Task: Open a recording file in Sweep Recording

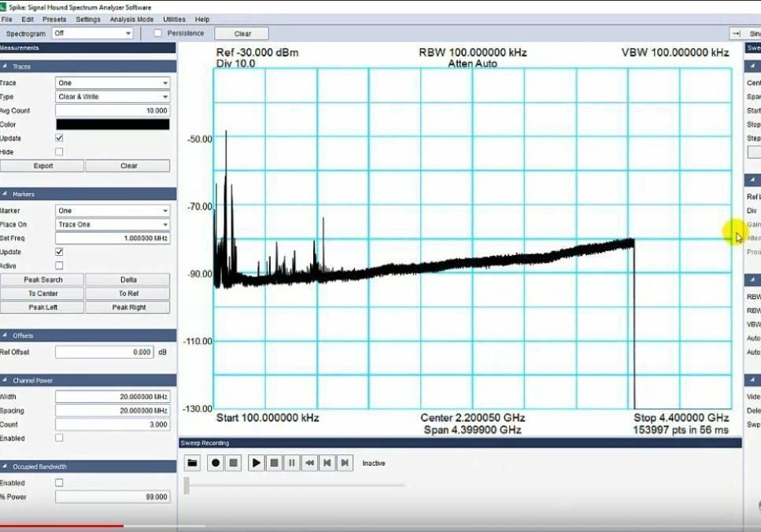Action: [x=192, y=463]
